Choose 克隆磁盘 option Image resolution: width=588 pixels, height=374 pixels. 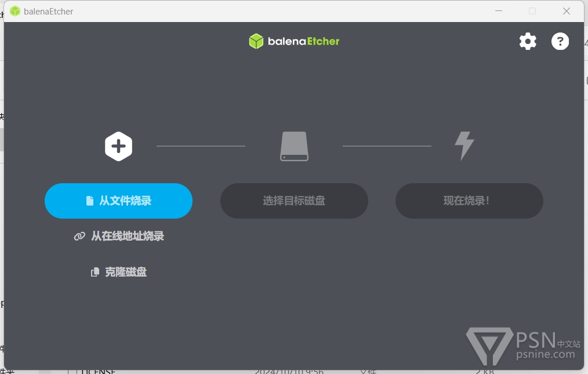tap(118, 271)
